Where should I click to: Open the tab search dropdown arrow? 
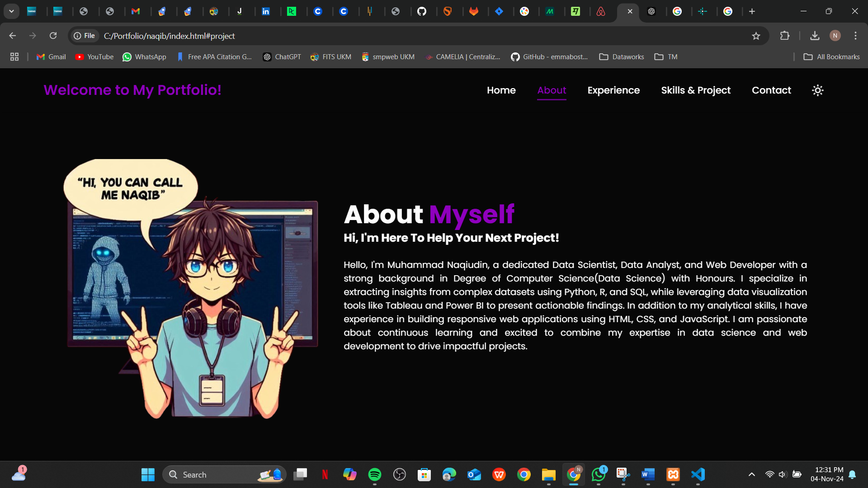pos(11,11)
